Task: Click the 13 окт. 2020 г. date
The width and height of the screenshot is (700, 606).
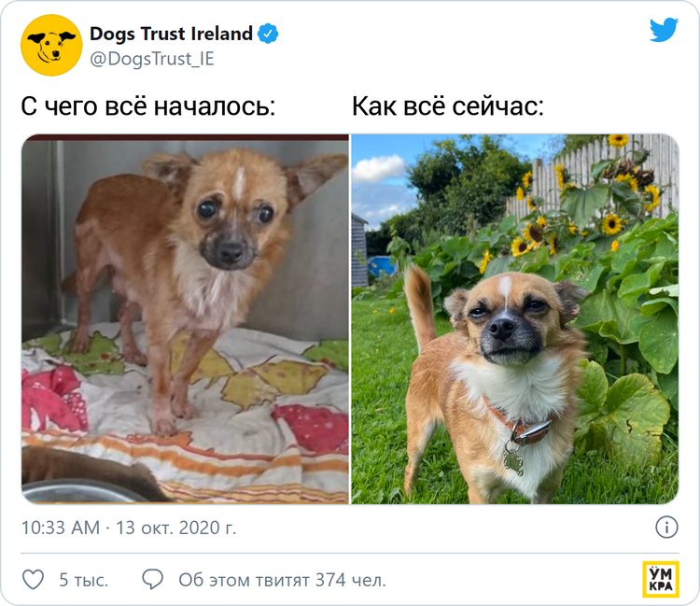Action: (x=175, y=528)
